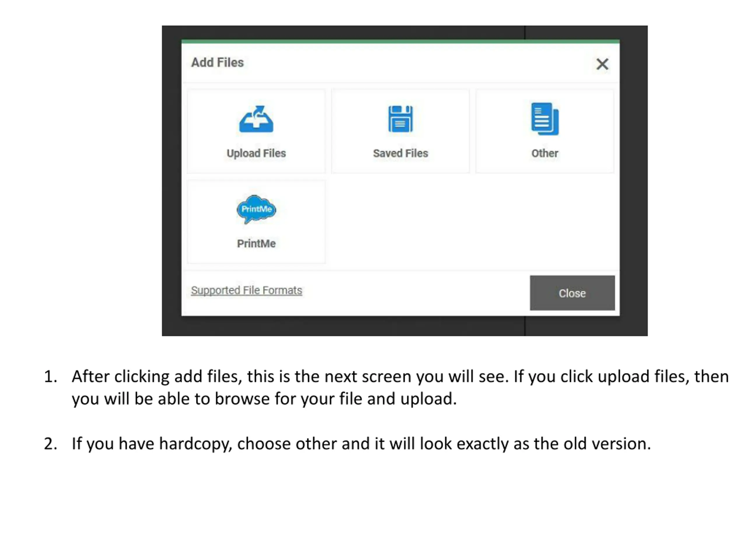Click the Other label text

[x=545, y=153]
